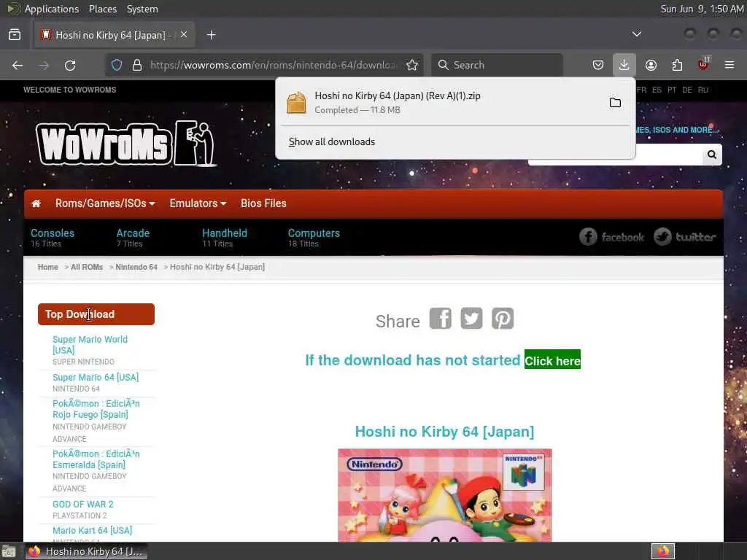Click the uBlock Origin extension icon

703,64
